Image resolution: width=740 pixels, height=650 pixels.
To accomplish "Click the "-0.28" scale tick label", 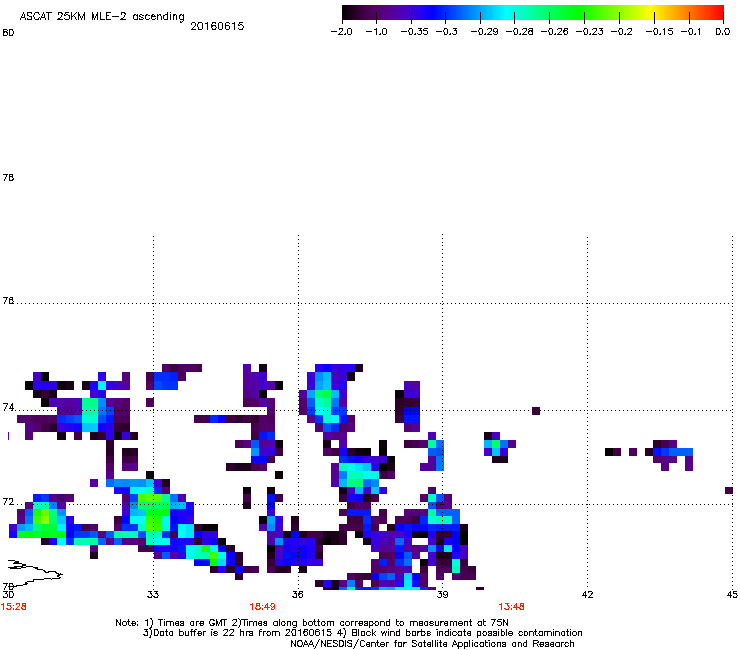I will point(519,32).
